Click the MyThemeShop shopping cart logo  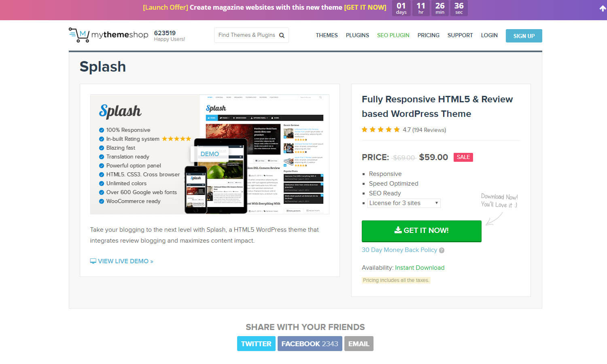(x=79, y=35)
